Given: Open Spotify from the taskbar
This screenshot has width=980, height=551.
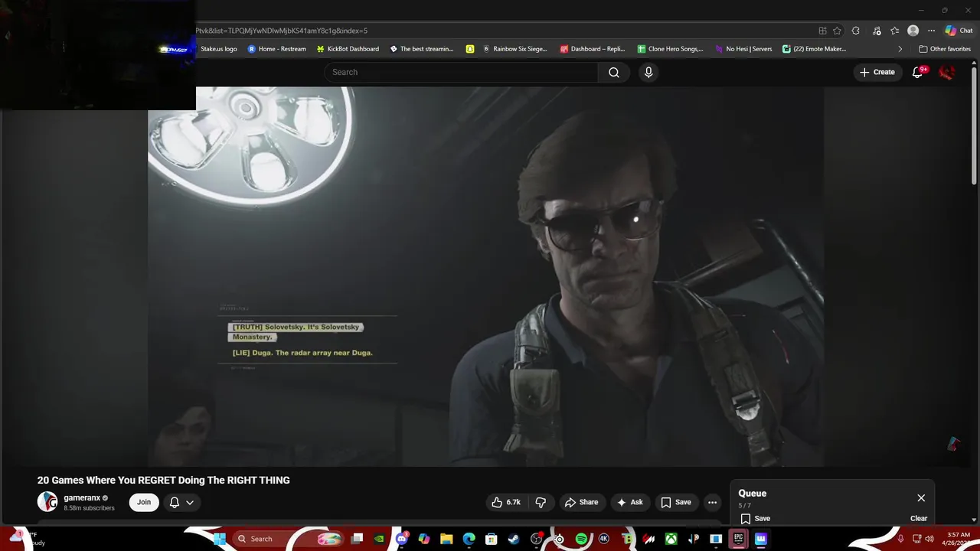Looking at the screenshot, I should click(580, 539).
